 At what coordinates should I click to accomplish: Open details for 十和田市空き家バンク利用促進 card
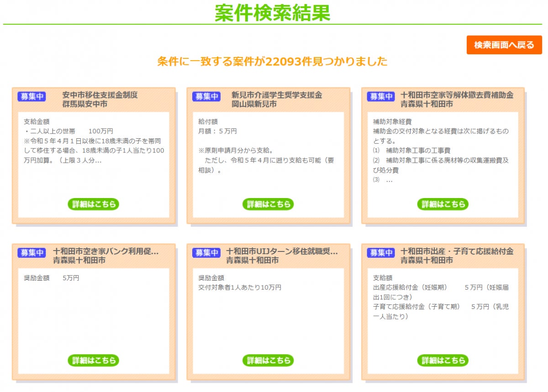[94, 360]
